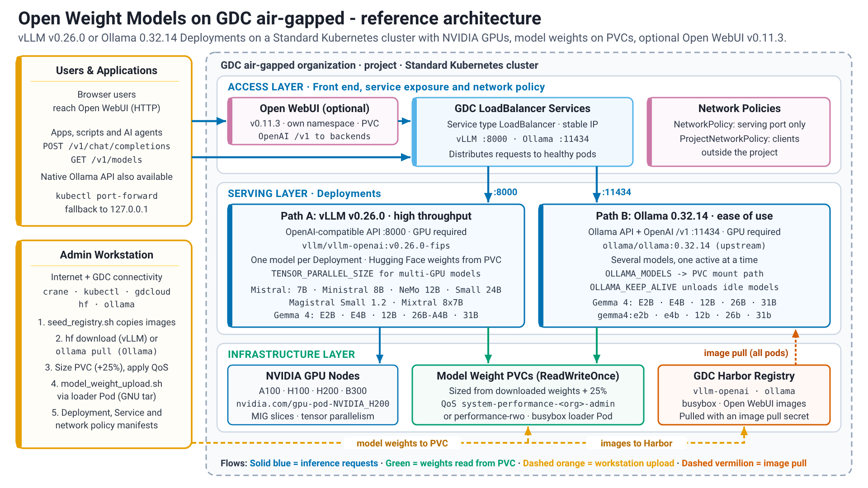Click the 'model weights to PVC' label

[402, 443]
